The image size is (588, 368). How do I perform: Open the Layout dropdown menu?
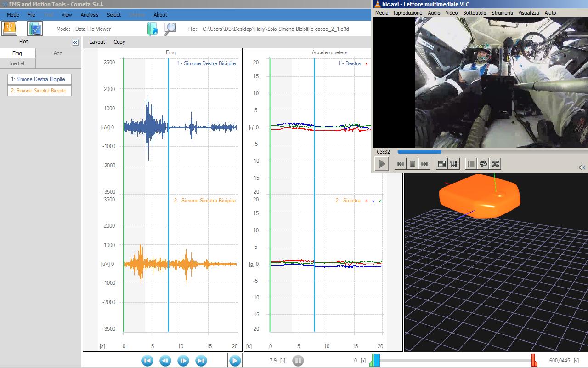[97, 42]
